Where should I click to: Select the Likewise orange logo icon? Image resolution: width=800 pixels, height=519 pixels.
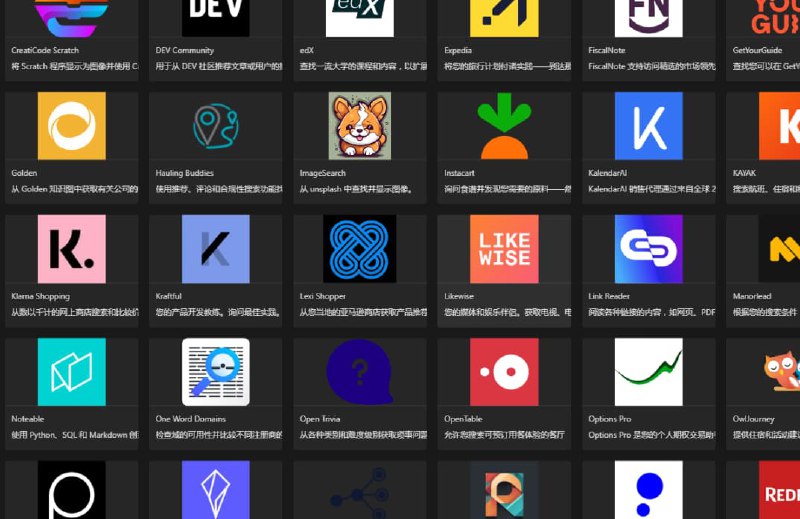504,249
